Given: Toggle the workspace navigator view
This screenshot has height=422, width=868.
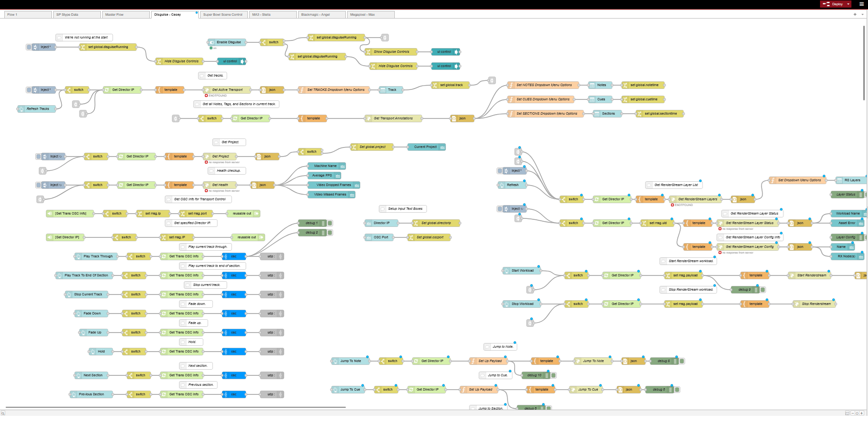Looking at the screenshot, I should click(847, 413).
